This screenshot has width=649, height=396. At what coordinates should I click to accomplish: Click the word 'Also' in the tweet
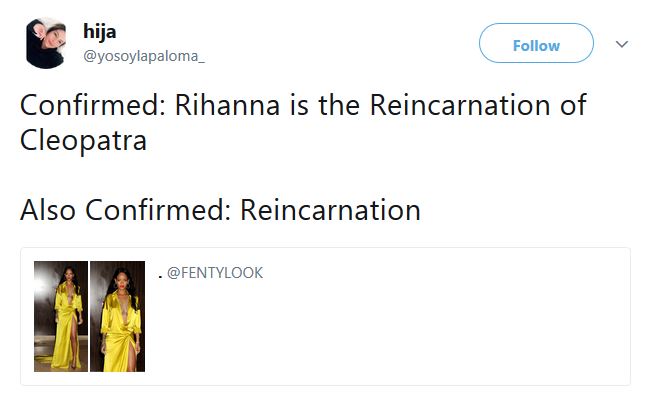point(48,210)
